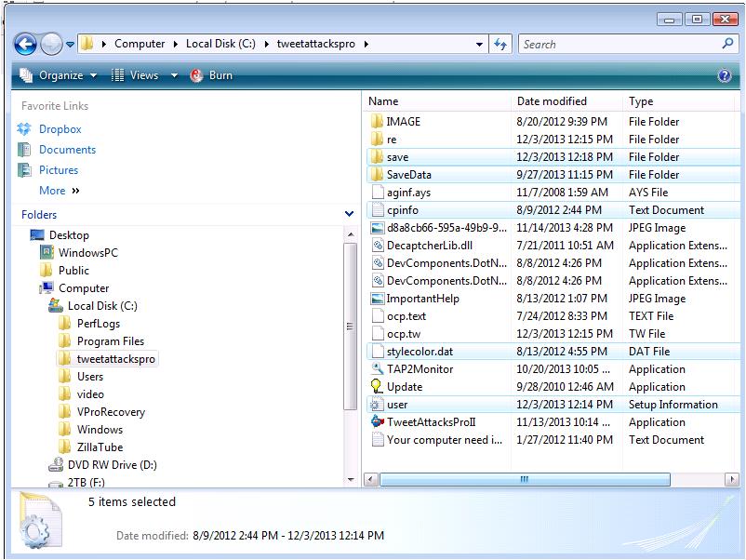Open the address bar history dropdown

tap(480, 44)
